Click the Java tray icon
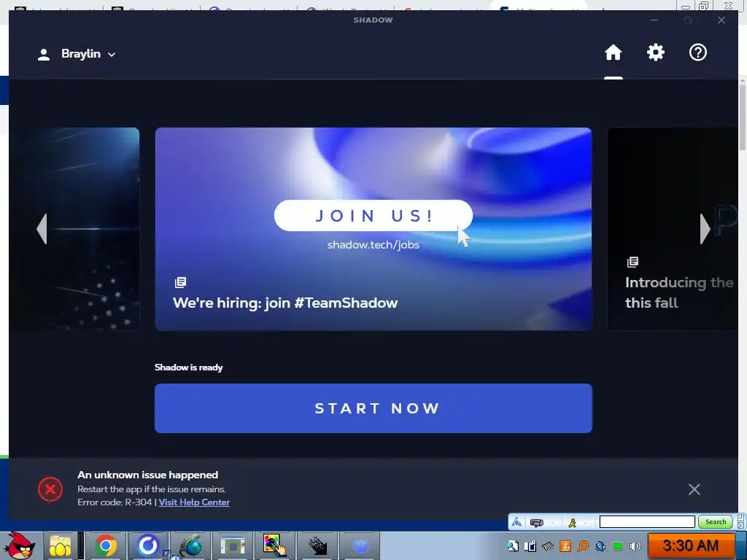 [x=565, y=545]
